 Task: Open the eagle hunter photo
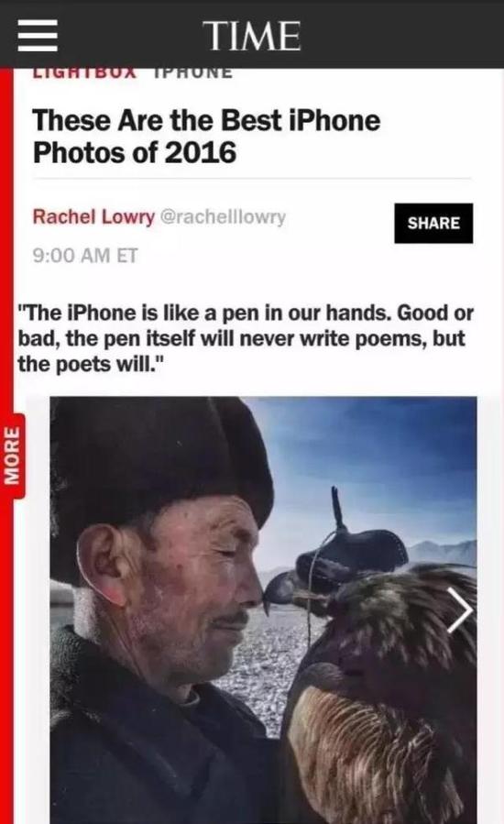tap(263, 610)
